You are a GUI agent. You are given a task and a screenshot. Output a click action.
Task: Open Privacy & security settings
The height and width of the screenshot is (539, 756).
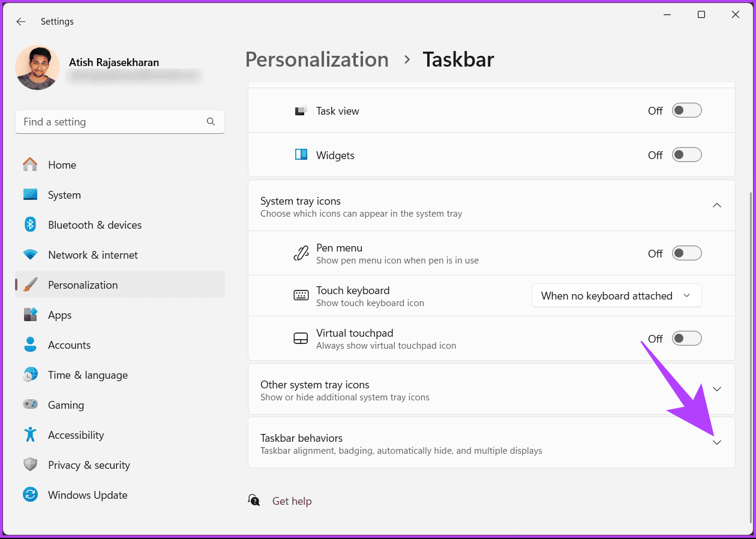120,465
